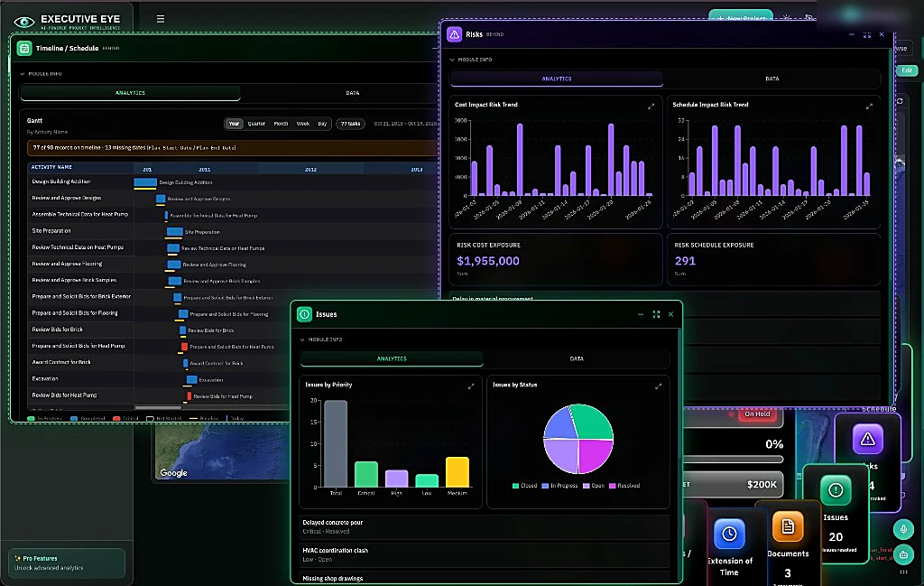This screenshot has height=586, width=924.
Task: Click the Risks window warning icon
Action: pos(455,34)
